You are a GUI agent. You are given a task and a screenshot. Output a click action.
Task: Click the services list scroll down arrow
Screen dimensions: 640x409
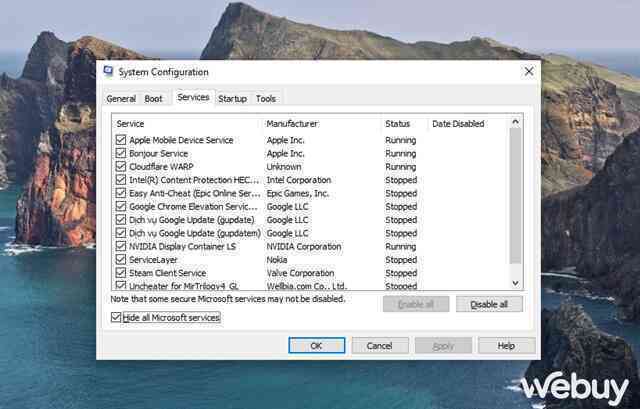pos(516,283)
